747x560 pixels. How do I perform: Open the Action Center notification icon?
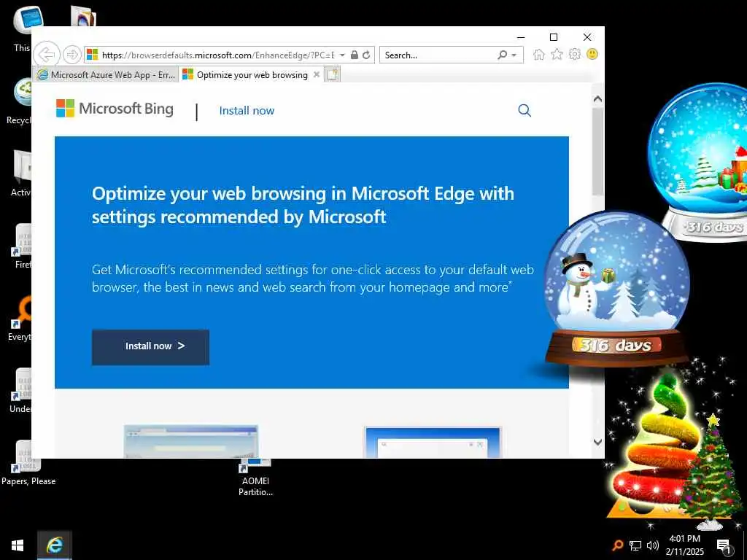pyautogui.click(x=723, y=545)
